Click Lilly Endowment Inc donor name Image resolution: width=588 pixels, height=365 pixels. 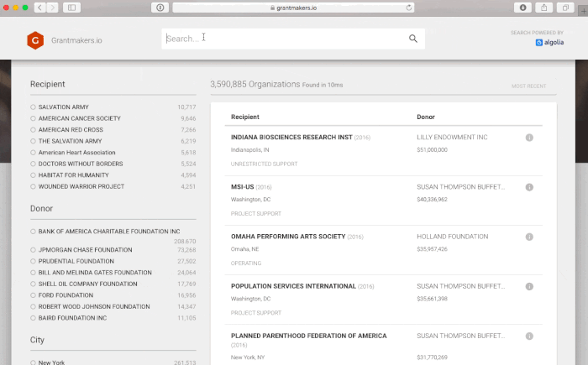452,137
